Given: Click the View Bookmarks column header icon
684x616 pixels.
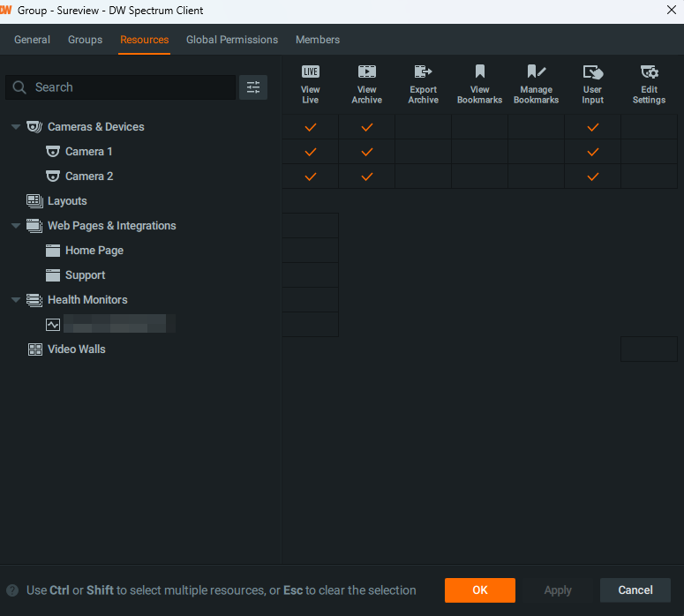Looking at the screenshot, I should coord(480,71).
